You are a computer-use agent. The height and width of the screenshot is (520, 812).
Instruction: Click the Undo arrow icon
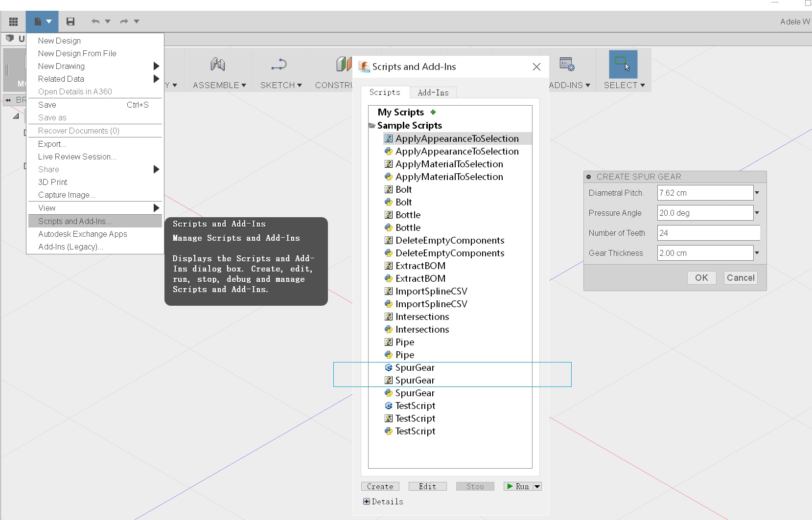point(95,21)
